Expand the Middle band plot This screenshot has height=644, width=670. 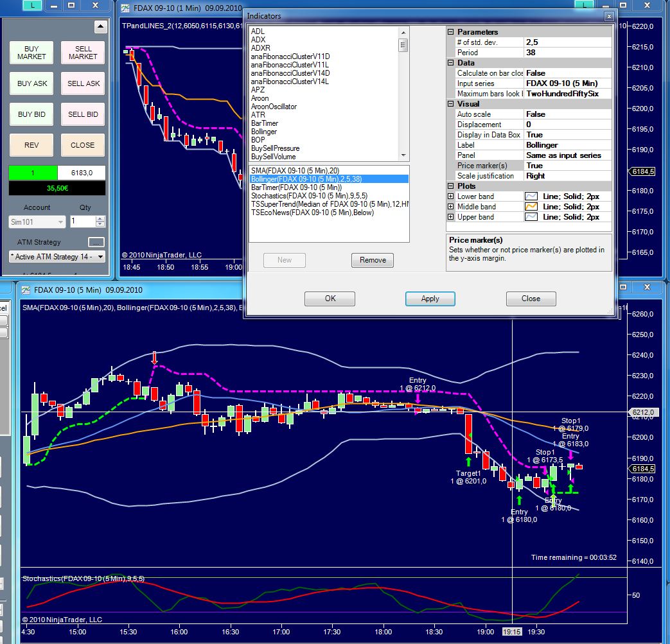click(450, 207)
